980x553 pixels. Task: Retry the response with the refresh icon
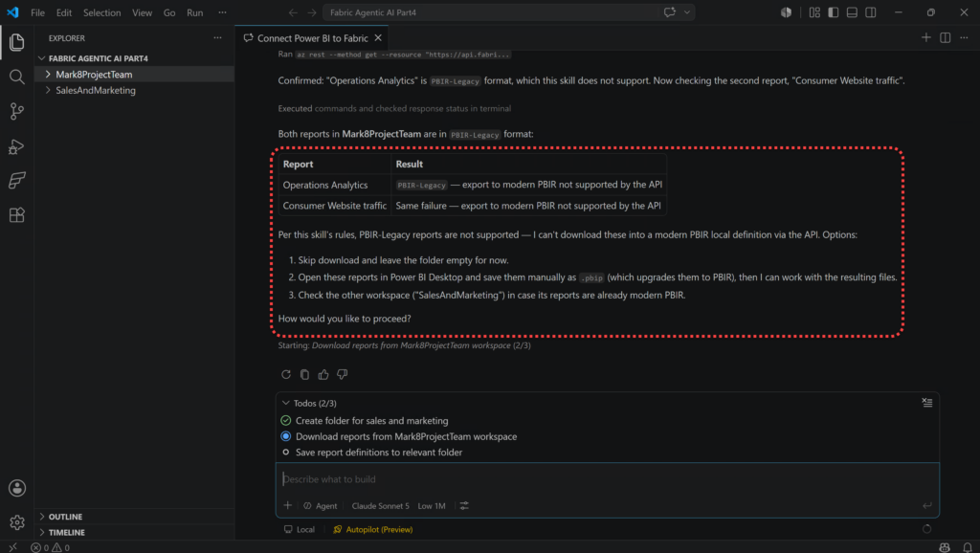[x=285, y=374]
